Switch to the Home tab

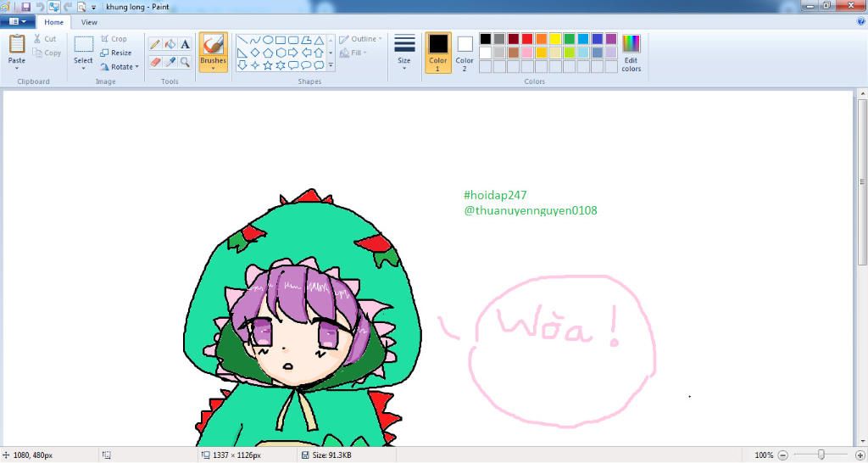pos(53,22)
